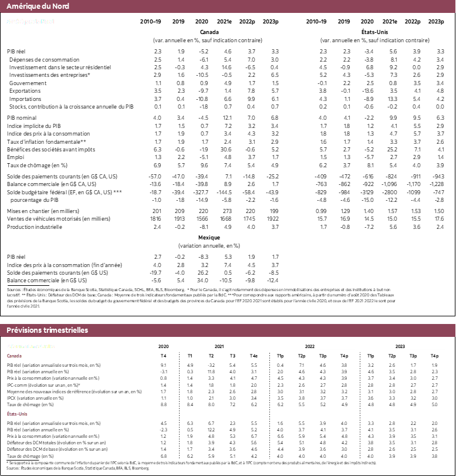Viewport: 456px width, 476px height.
Task: Open the Prévisions trimestrielles maroon header title
Action: click(x=47, y=330)
